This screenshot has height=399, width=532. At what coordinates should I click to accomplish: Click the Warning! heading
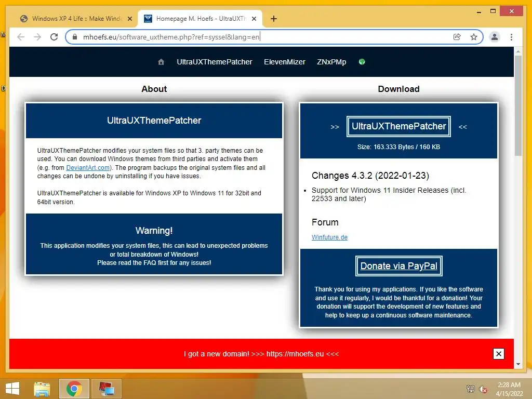click(154, 231)
